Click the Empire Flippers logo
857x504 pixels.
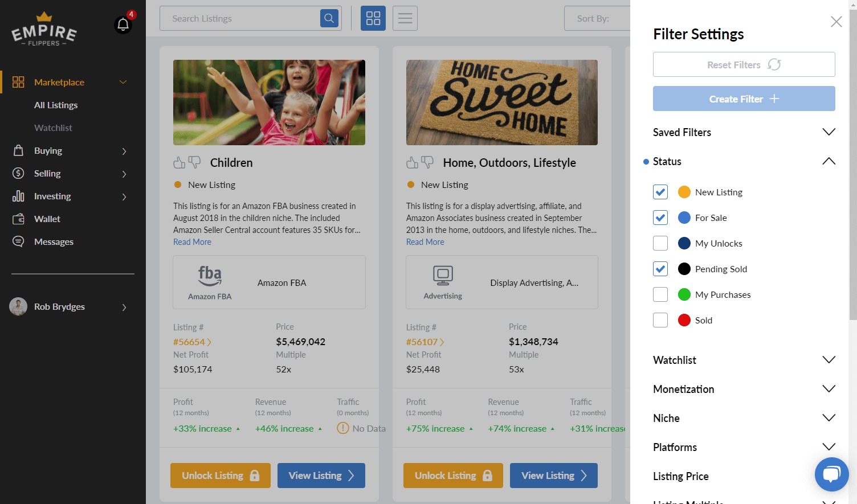point(44,30)
